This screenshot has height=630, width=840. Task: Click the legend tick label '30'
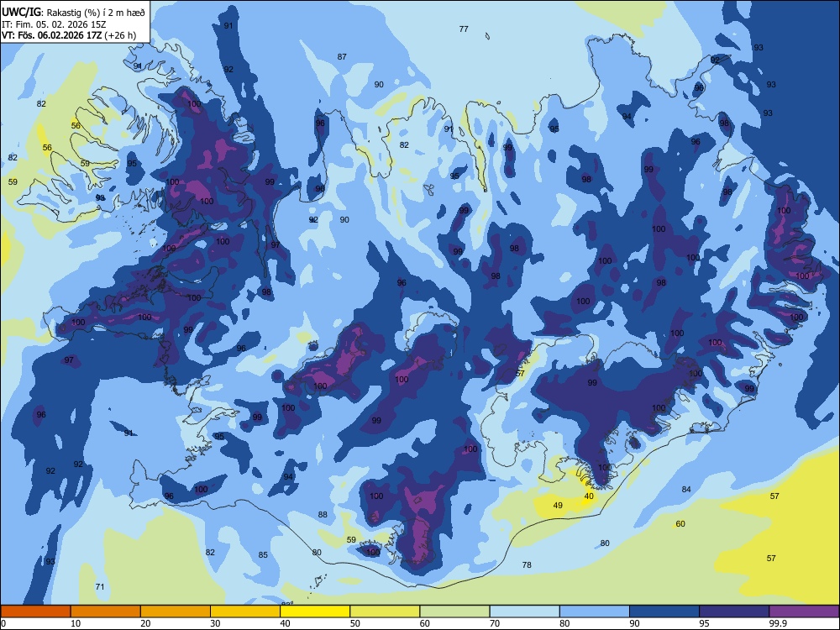point(215,623)
